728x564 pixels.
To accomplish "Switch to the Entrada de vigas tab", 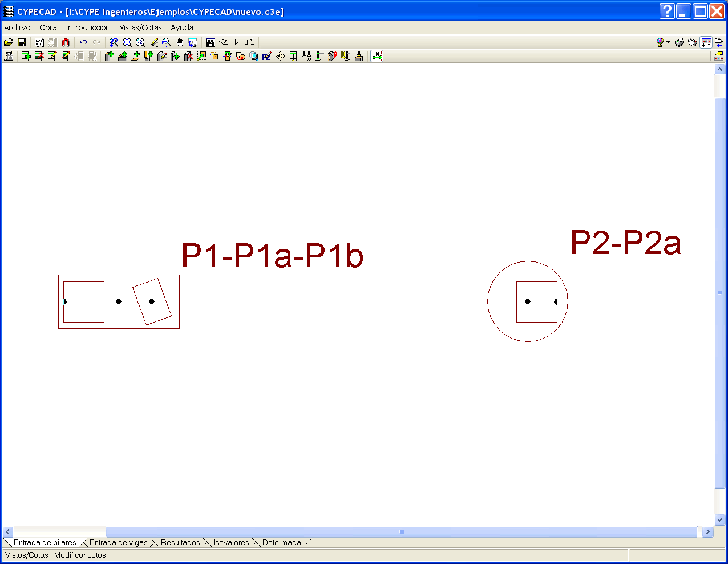I will click(x=119, y=543).
